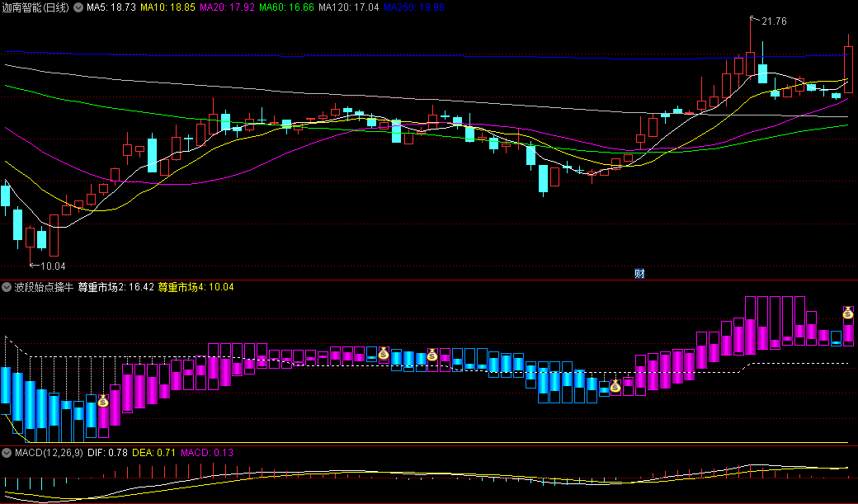Viewport: 858px width, 504px height.
Task: Click the money bag icon nearest the 财 marker
Action: [615, 386]
